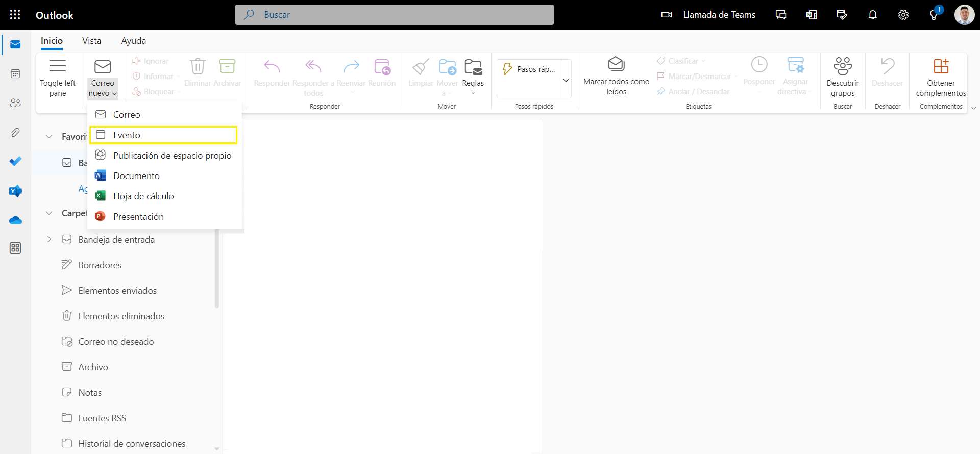
Task: Open tips lightbulb icon
Action: [934, 15]
